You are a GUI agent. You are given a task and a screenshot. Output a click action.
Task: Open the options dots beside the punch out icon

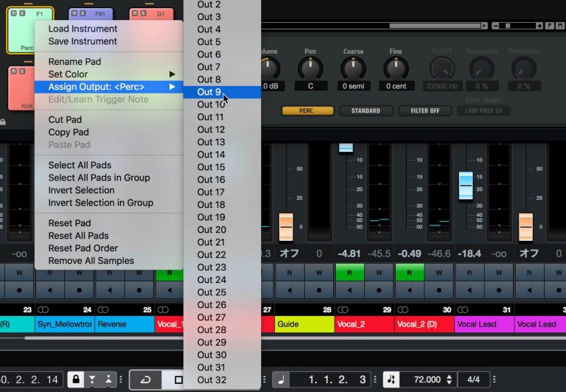(121, 379)
